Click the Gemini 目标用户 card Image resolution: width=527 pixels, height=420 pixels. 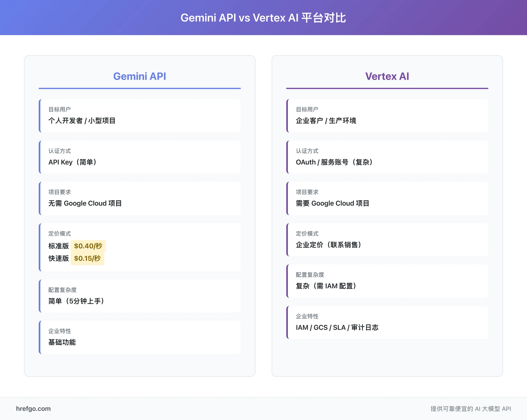140,116
